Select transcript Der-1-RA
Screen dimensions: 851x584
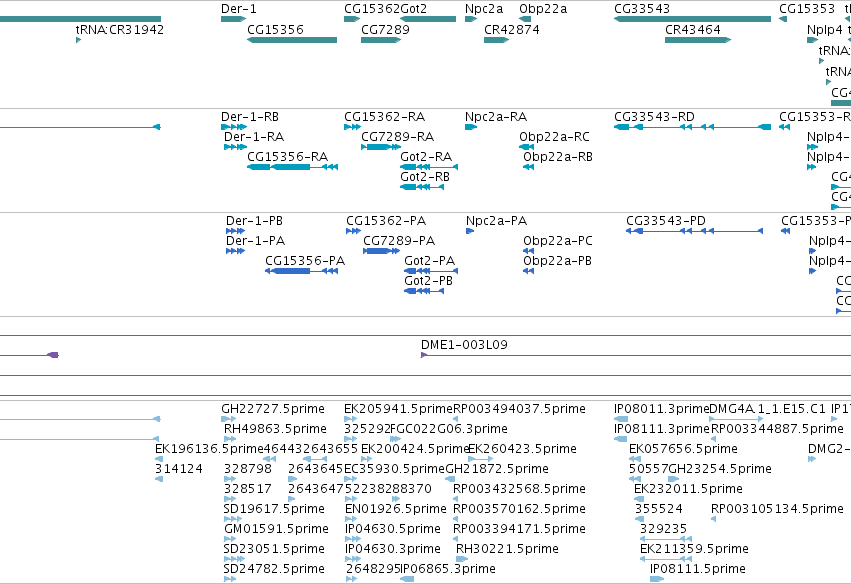(236, 147)
